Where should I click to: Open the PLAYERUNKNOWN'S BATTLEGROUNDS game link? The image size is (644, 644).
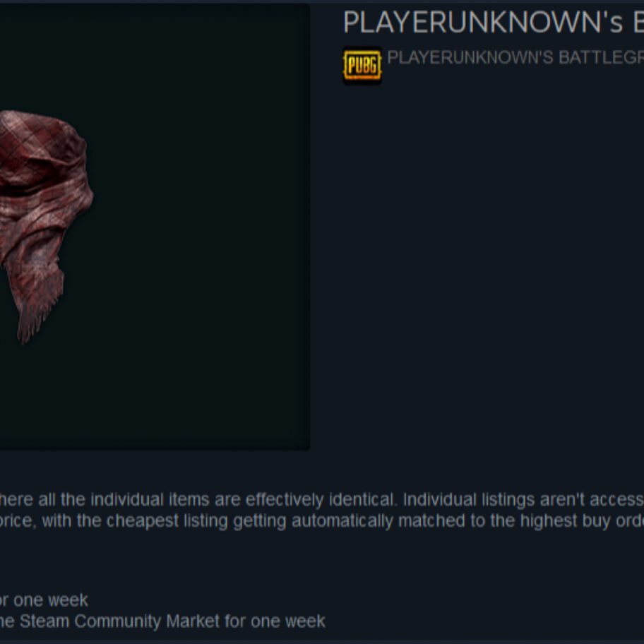pyautogui.click(x=515, y=57)
